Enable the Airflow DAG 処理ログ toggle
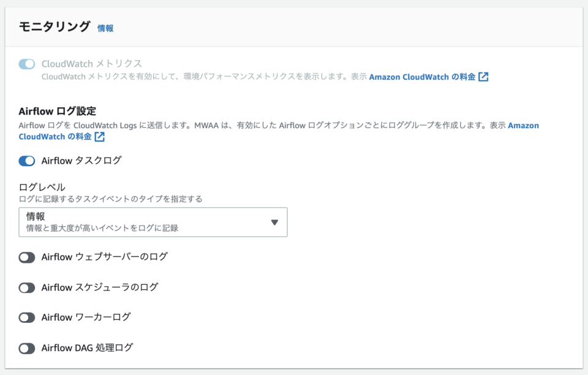Screen dimensions: 588x375 (x=26, y=347)
